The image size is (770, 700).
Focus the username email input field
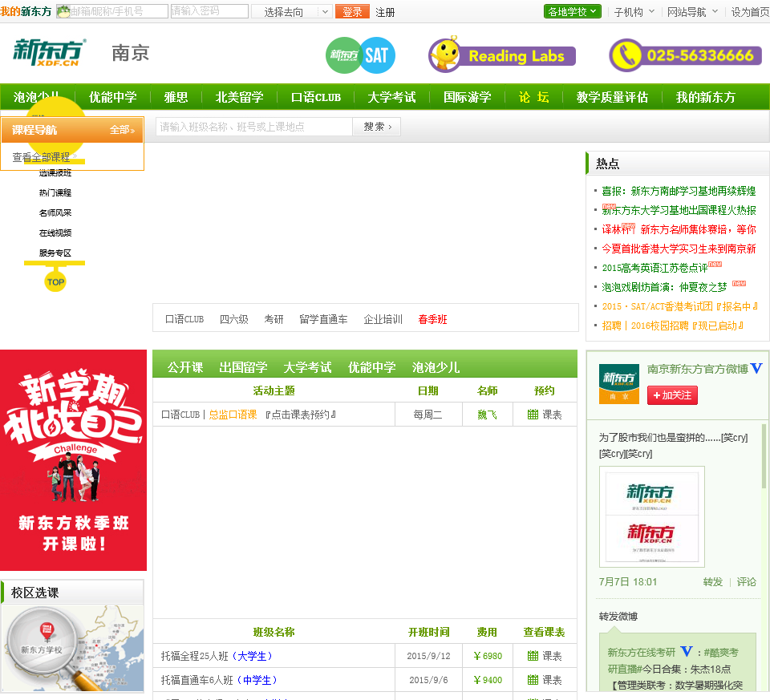(112, 11)
